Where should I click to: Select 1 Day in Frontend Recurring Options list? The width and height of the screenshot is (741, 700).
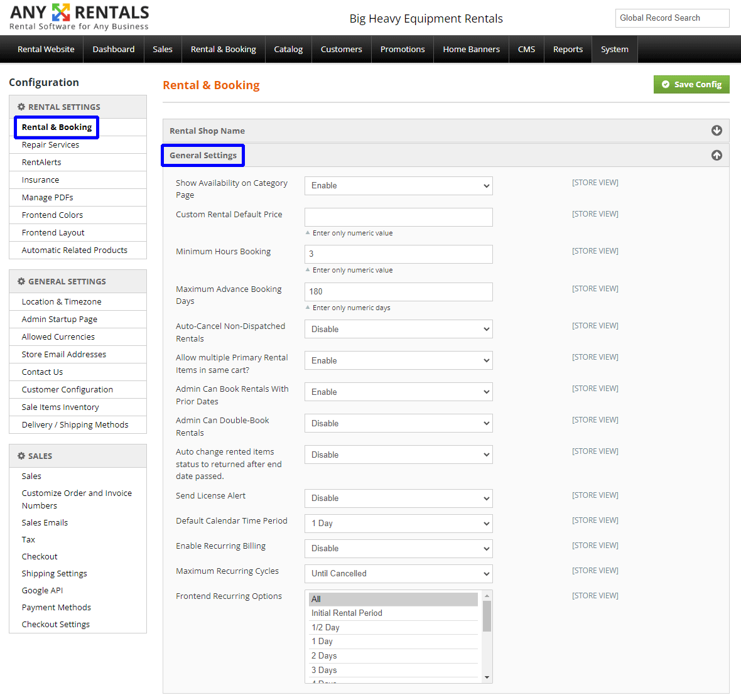point(322,641)
